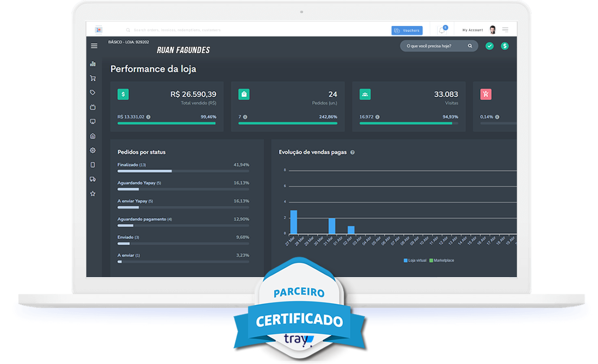The height and width of the screenshot is (364, 598).
Task: Click 'Enviado (3)' status label
Action: tap(128, 237)
